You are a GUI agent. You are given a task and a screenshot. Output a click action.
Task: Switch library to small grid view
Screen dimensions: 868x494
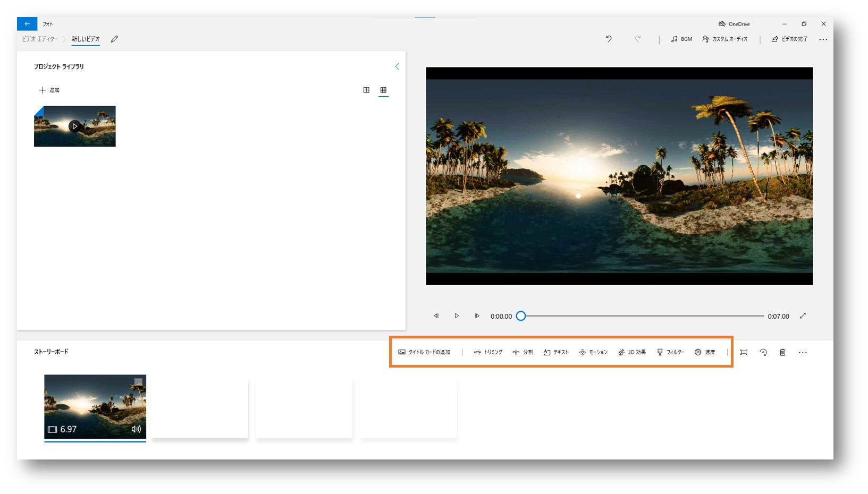point(383,90)
